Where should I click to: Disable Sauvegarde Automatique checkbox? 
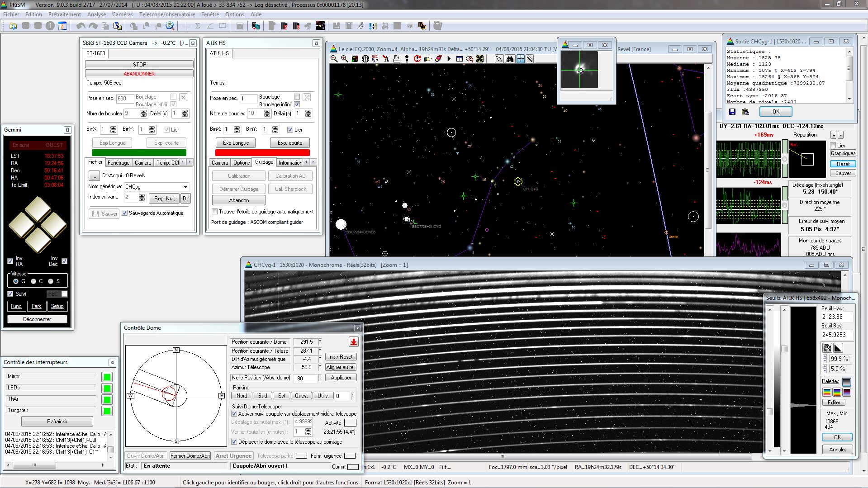(125, 213)
